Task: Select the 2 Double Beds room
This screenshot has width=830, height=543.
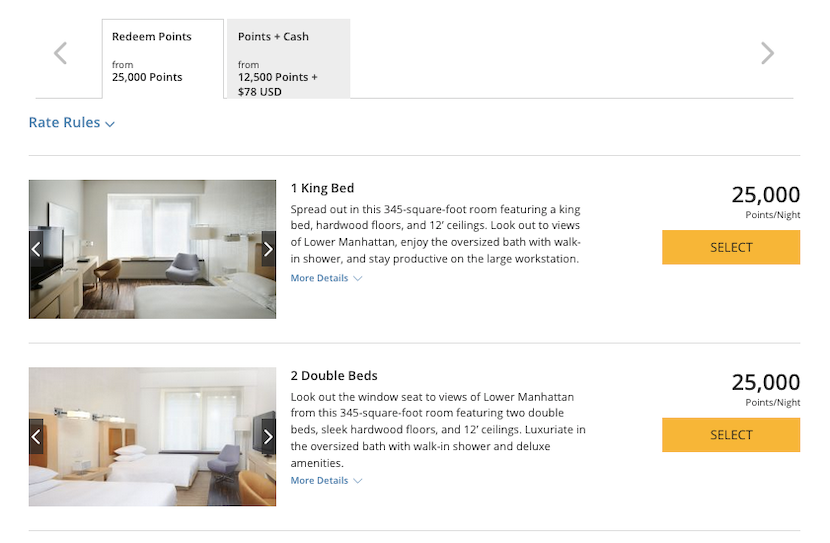Action: tap(730, 435)
